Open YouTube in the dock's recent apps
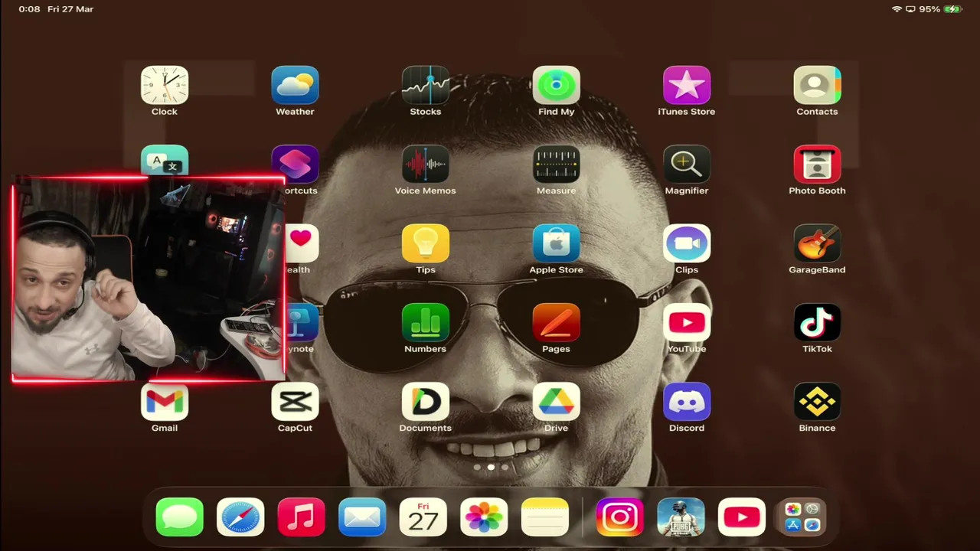 point(741,517)
